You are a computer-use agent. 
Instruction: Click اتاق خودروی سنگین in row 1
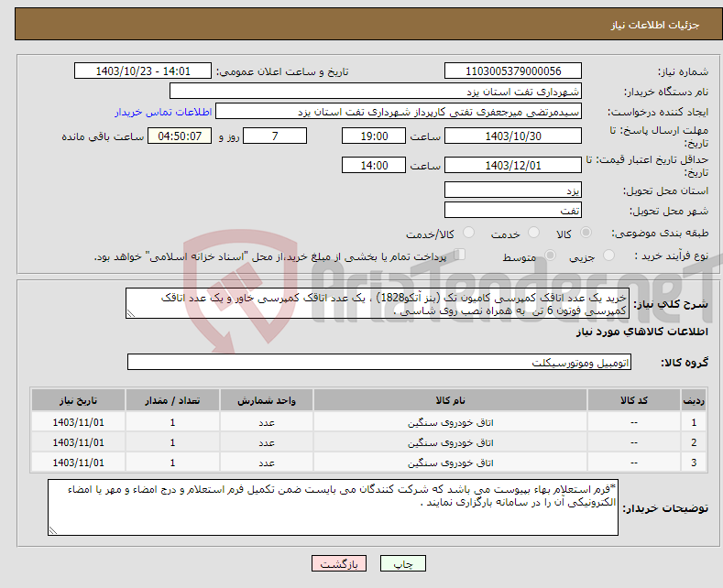450,422
